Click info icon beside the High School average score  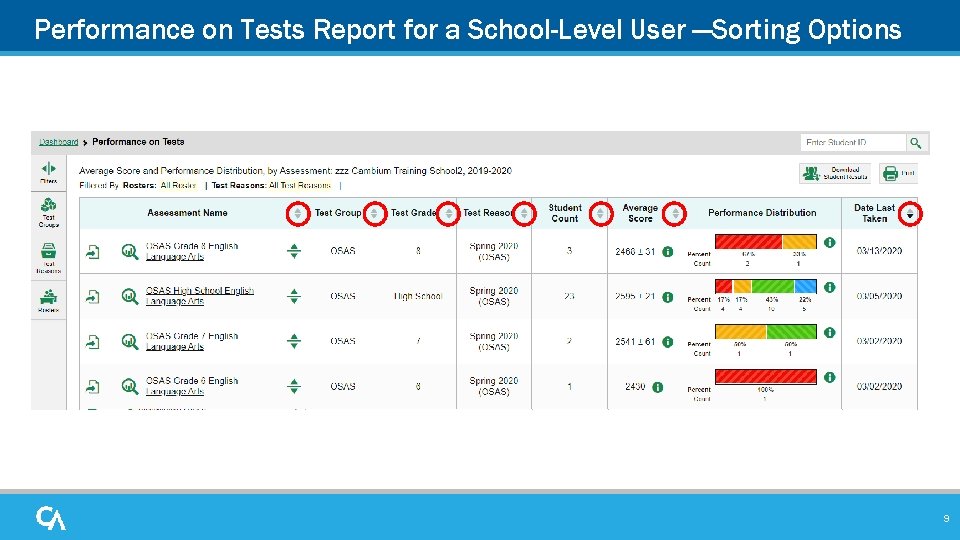pyautogui.click(x=667, y=297)
